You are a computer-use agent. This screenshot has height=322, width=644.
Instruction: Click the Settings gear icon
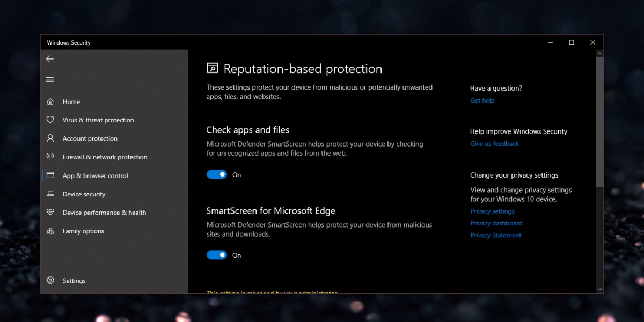(x=50, y=280)
